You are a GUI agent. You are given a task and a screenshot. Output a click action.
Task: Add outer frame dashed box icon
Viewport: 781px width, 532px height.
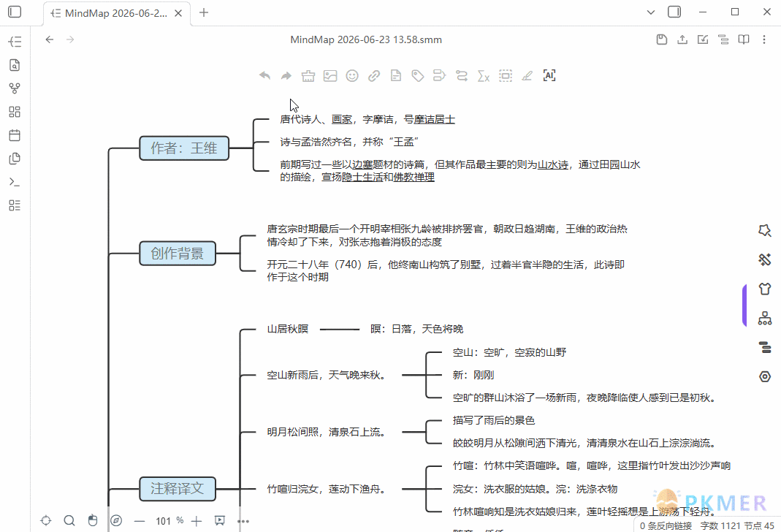pos(506,76)
